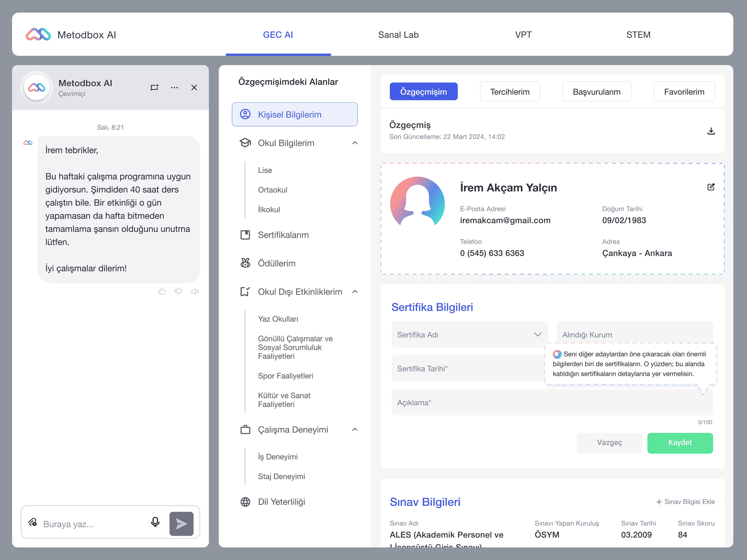Start a new chat window icon

pyautogui.click(x=154, y=88)
